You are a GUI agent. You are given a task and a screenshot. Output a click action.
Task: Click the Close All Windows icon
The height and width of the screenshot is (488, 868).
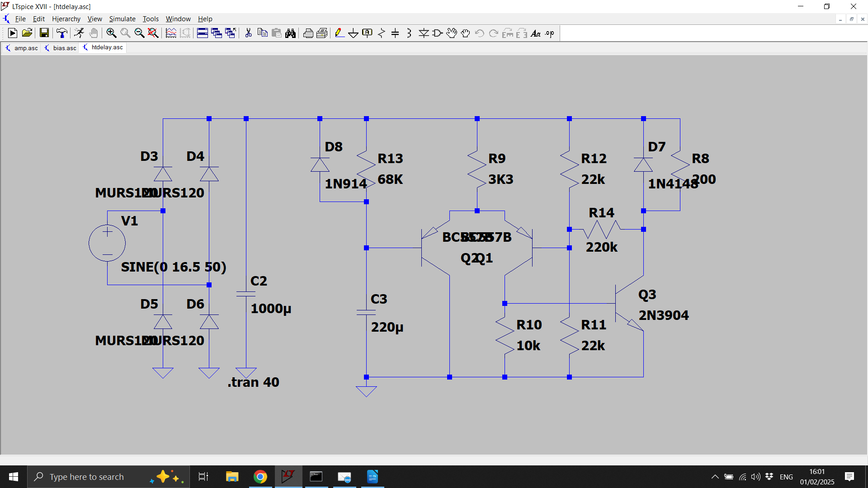(x=231, y=33)
